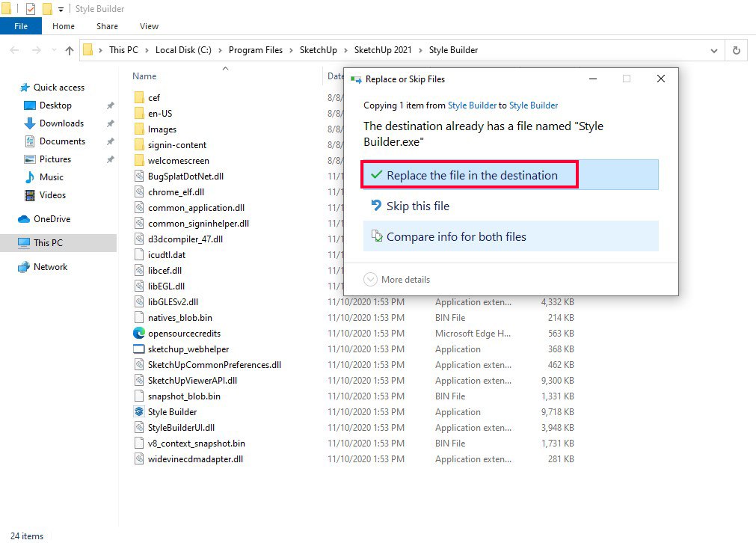Open the Music folder in sidebar
Viewport: 756px width, 543px height.
pos(51,177)
